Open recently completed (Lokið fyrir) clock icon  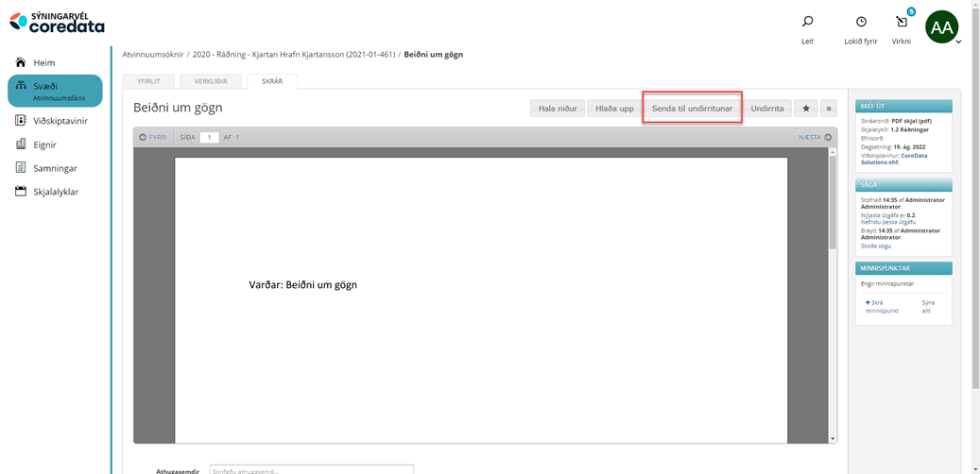pos(861,23)
